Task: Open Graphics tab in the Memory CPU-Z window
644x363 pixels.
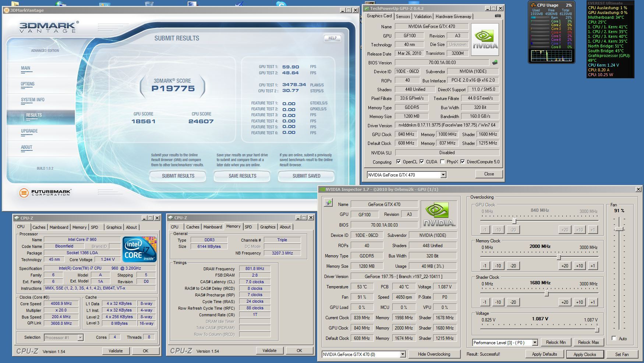Action: pyautogui.click(x=268, y=227)
